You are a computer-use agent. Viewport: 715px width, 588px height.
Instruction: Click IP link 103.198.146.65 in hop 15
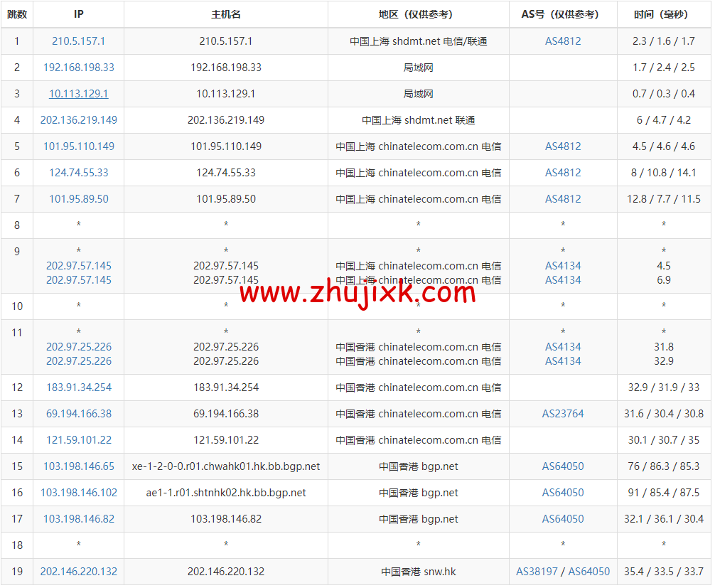click(x=78, y=466)
